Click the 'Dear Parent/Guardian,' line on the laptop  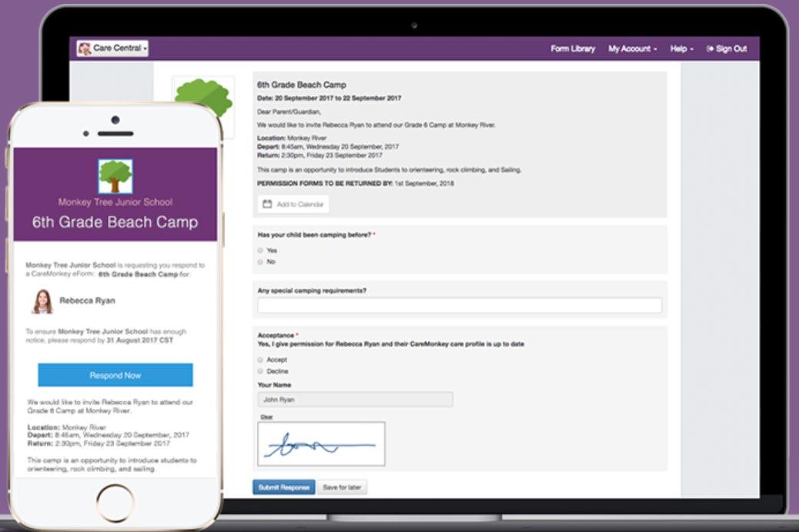click(289, 112)
